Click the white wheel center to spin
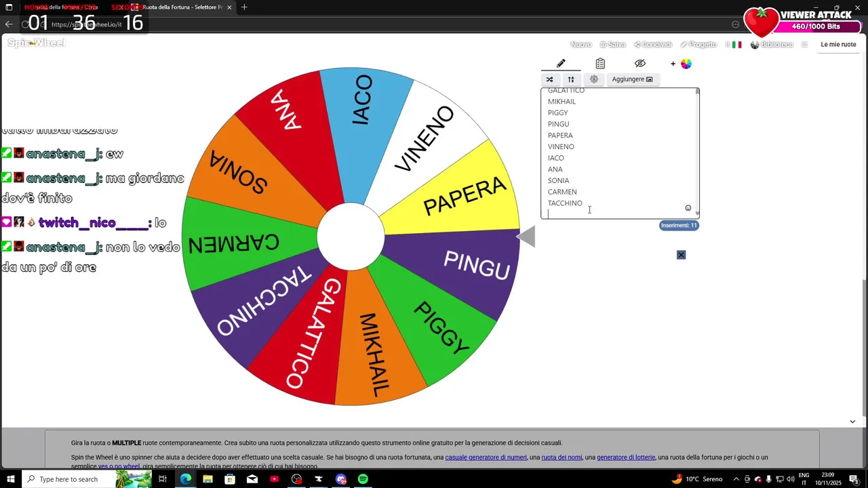This screenshot has height=488, width=868. coord(351,237)
